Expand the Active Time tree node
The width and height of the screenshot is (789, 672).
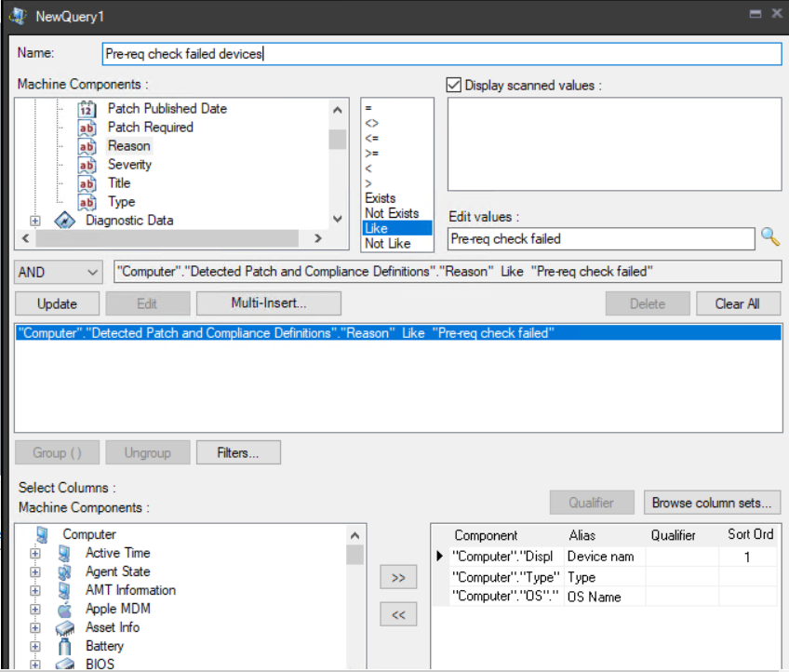[35, 553]
